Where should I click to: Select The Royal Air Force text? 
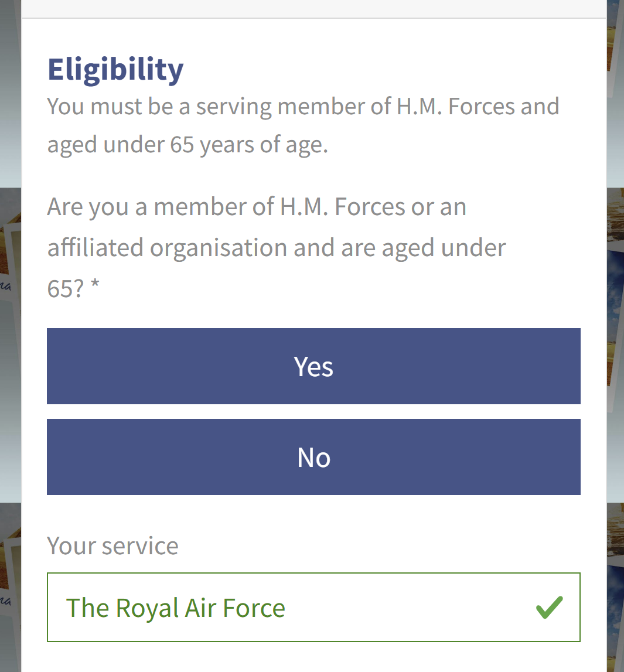point(176,608)
